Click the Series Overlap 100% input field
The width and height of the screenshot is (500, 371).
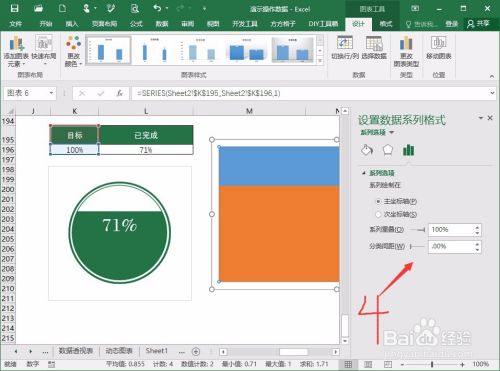tap(451, 230)
